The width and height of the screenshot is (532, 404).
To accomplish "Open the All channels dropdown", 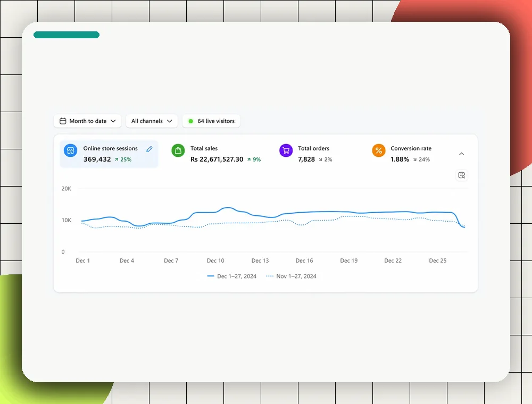I will coord(152,121).
